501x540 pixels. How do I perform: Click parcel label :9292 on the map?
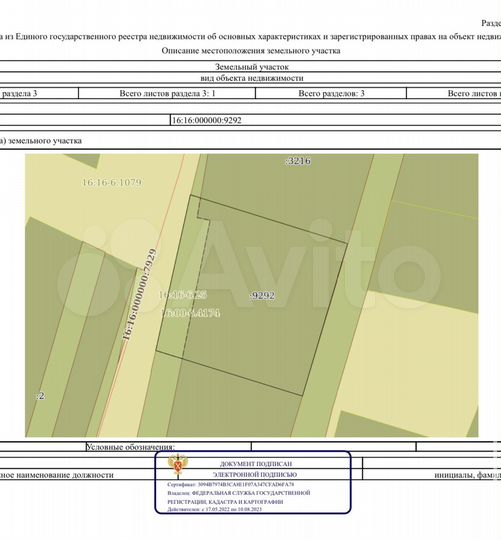[x=262, y=295]
